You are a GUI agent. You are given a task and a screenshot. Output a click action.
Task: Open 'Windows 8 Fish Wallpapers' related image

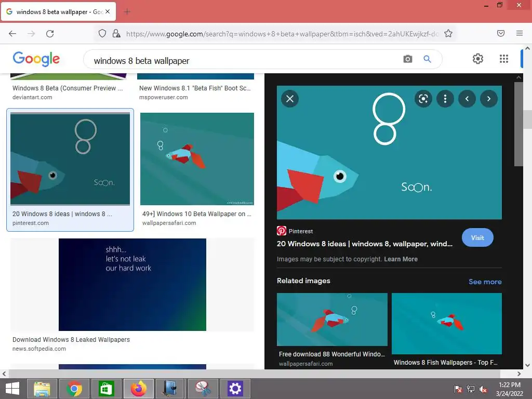(x=446, y=323)
